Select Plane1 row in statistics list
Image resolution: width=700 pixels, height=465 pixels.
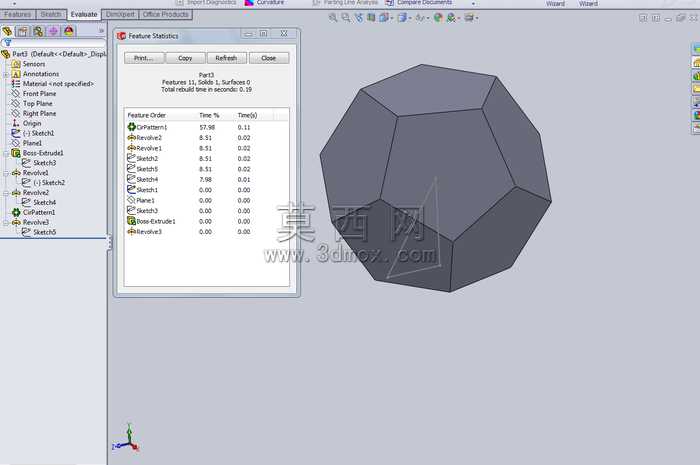coord(206,200)
